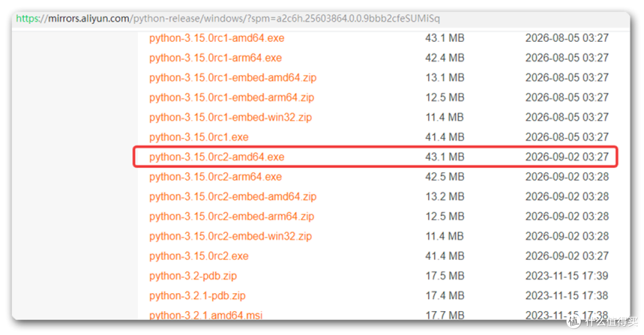Click python-3.15.0rc2-embed-win32.zip link
644x335 pixels.
[x=230, y=236]
